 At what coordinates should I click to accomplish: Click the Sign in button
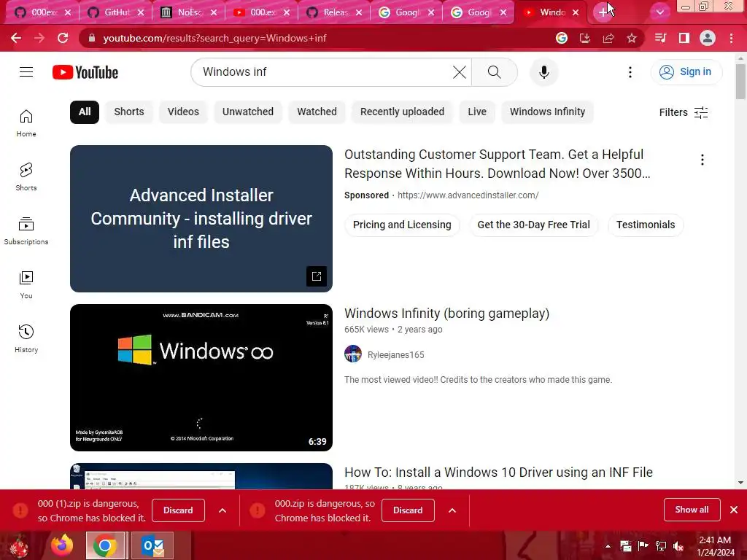pos(686,72)
